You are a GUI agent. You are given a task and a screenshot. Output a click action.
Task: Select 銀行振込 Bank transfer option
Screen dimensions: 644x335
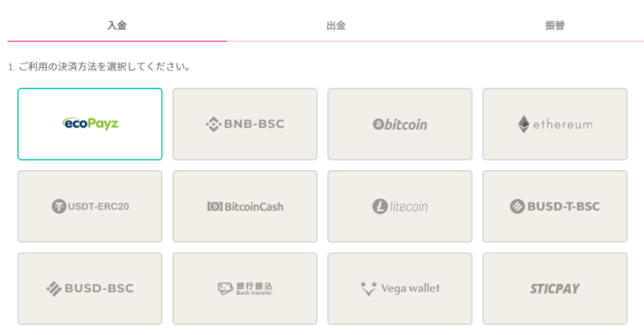click(245, 289)
